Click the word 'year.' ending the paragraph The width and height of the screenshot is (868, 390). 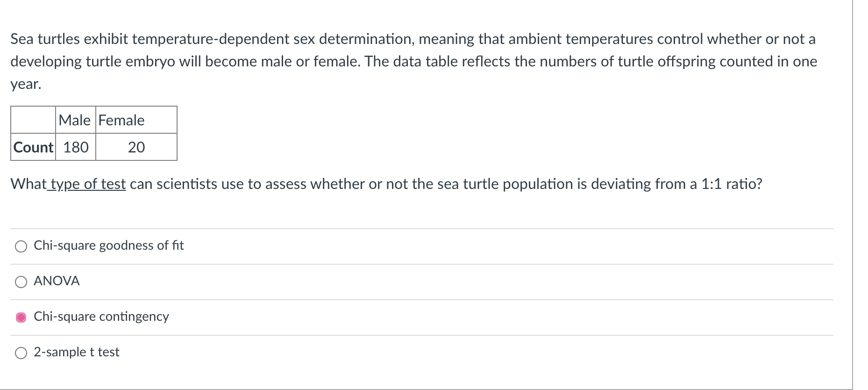26,84
